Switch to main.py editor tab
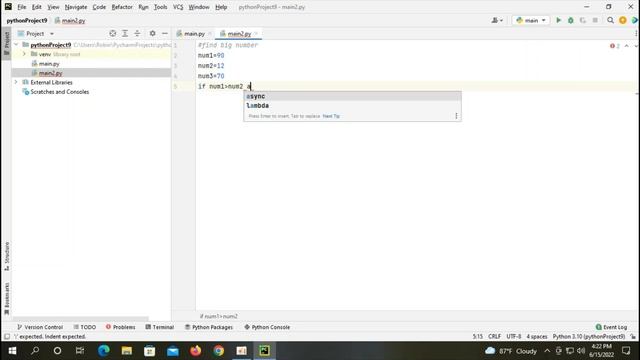Viewport: 640px width, 360px height. (194, 34)
